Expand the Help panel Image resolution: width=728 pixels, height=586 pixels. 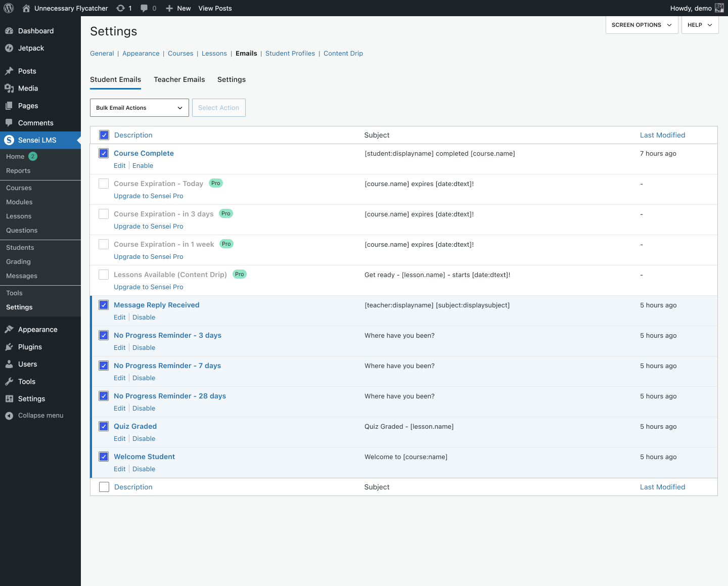pos(700,25)
